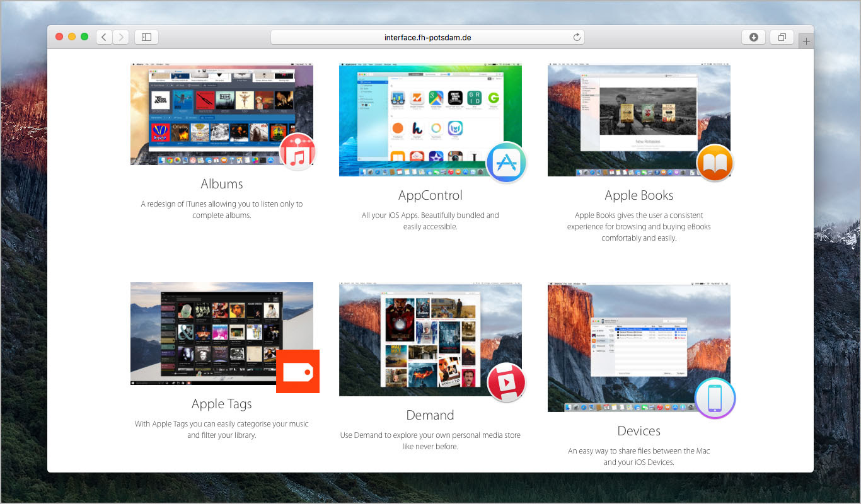The image size is (861, 504).
Task: Follow the Devices title link
Action: (x=639, y=431)
